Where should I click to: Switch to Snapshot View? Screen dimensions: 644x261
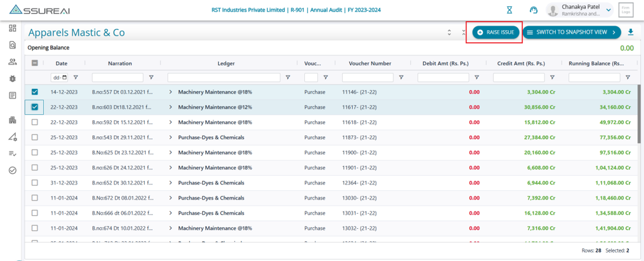(572, 32)
